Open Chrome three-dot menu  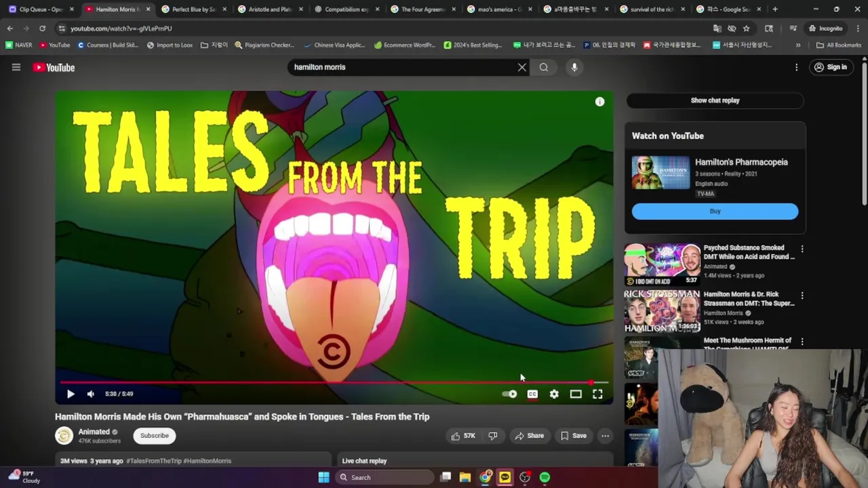856,28
